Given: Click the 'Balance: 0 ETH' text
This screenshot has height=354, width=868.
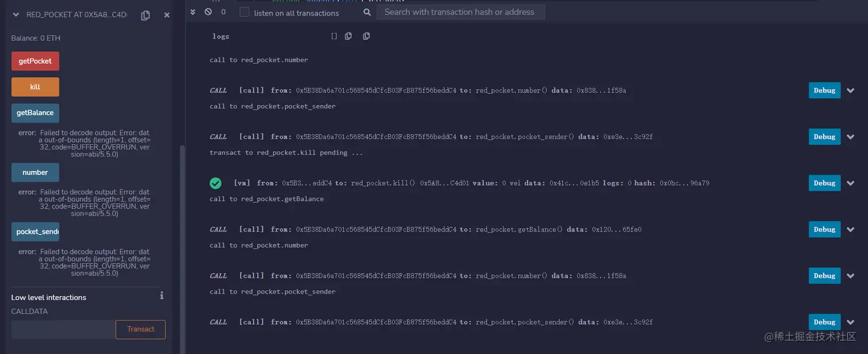Looking at the screenshot, I should click(x=36, y=38).
